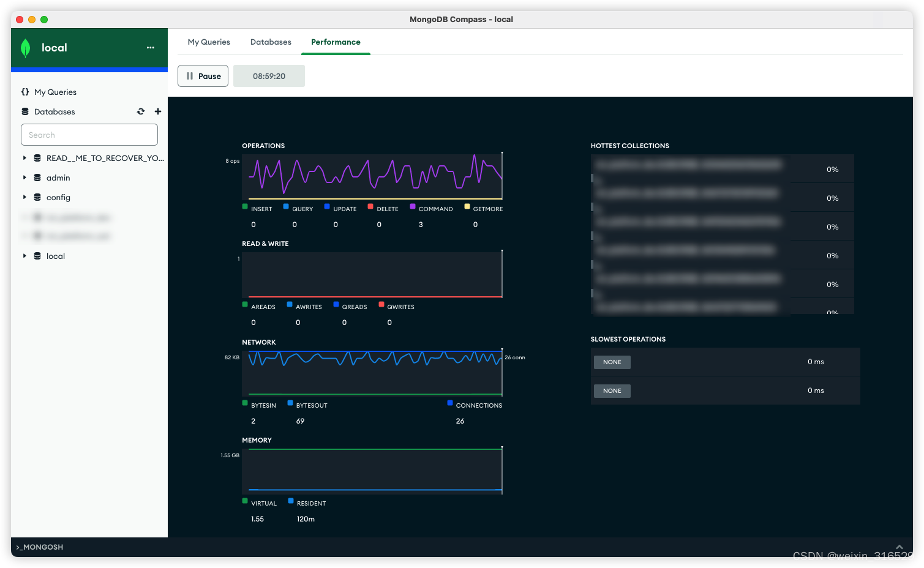Click the 26 conn axis label
924x568 pixels.
tap(514, 357)
